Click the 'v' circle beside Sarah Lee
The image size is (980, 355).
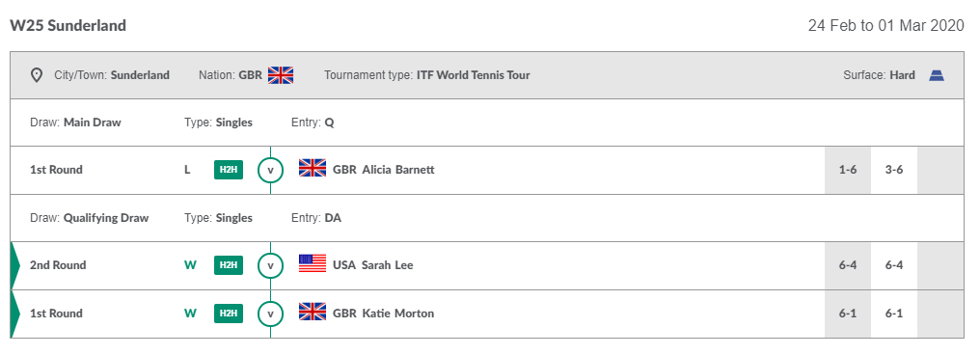[271, 265]
